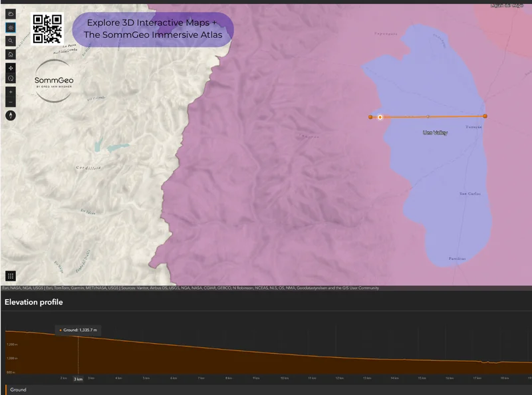Zoom in with the plus icon
532x395 pixels.
11,93
